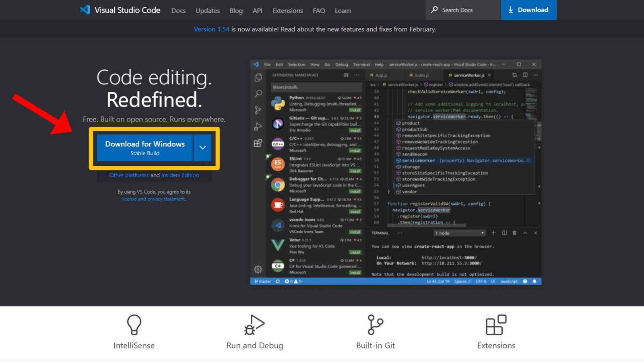
Task: Click JavaScript language mode in status bar
Action: 509,281
